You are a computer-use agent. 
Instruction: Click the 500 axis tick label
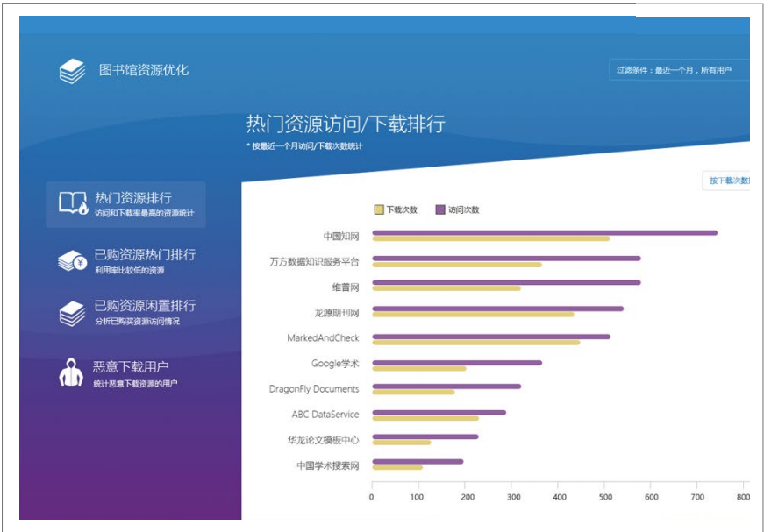point(604,497)
